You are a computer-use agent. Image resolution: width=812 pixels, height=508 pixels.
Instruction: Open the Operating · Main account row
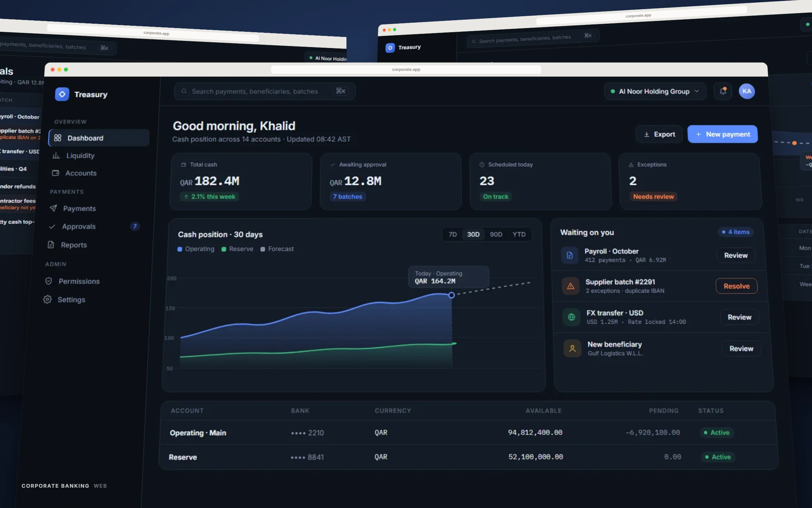click(468, 432)
